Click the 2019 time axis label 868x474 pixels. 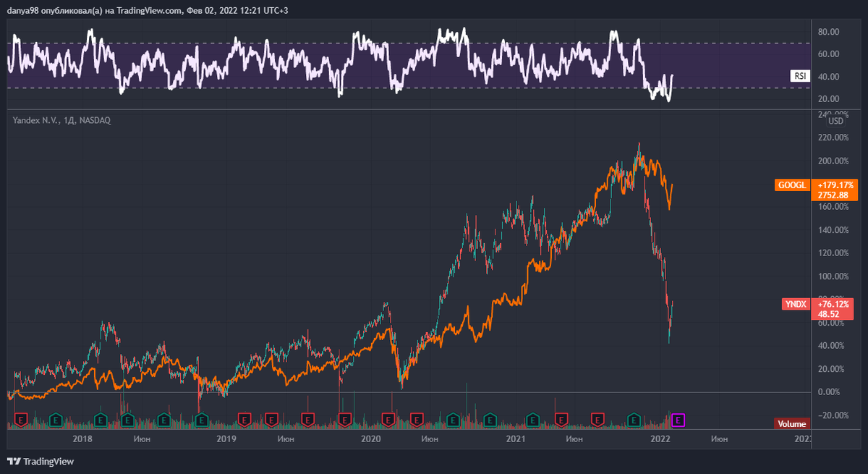(x=226, y=439)
